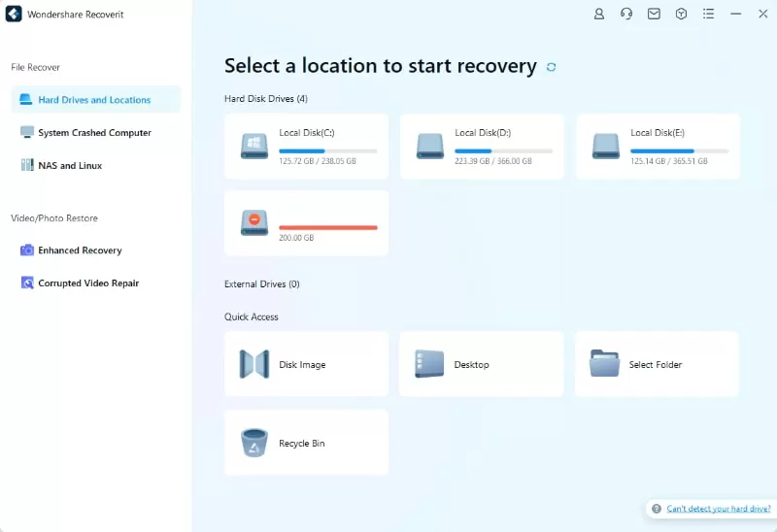Select Local Disk(E:) drive card
Viewport: 777px width, 532px height.
point(658,147)
